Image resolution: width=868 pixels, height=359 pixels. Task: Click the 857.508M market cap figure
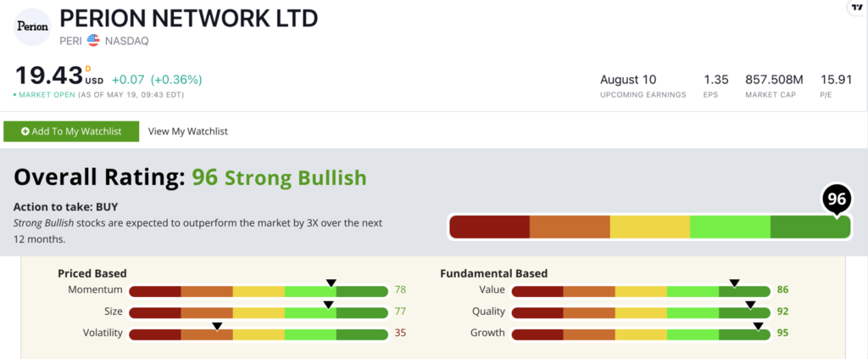[x=774, y=80]
